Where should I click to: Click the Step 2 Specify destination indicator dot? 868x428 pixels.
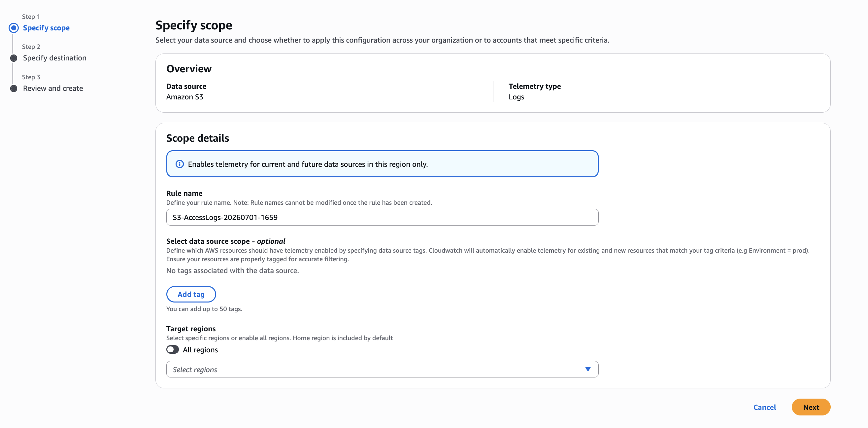(14, 58)
